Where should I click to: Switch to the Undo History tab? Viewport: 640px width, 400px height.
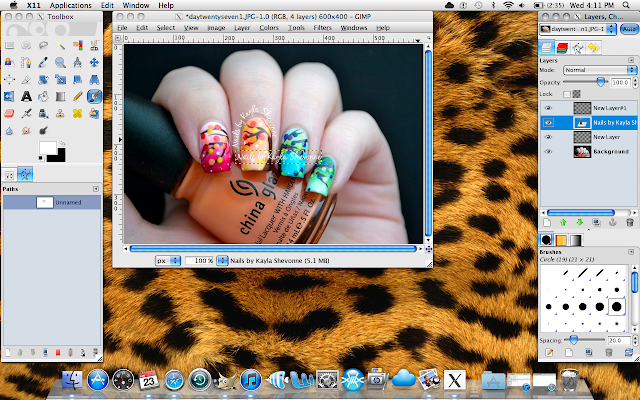tap(593, 48)
